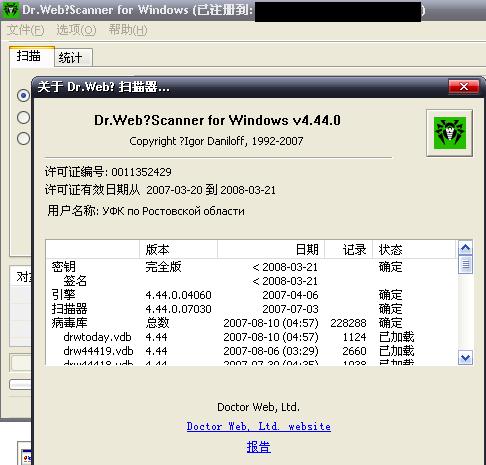Open the 选项(O) menu
Screen dimensions: 486x465
pos(76,30)
